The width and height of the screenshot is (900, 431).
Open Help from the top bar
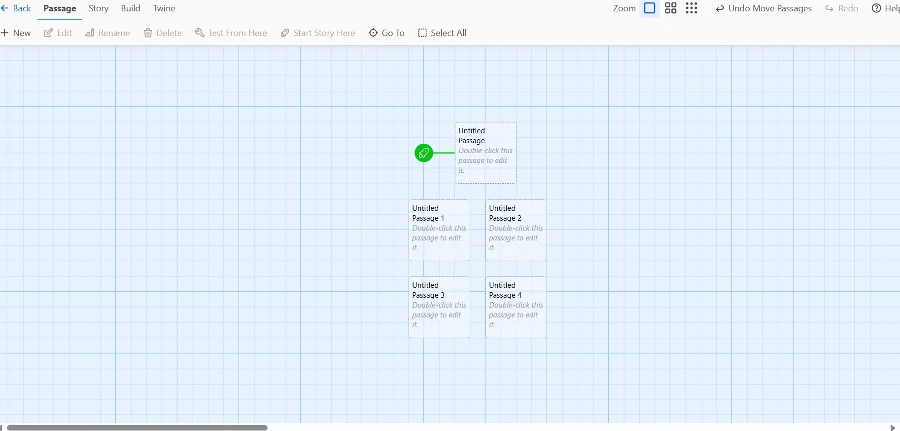tap(885, 8)
